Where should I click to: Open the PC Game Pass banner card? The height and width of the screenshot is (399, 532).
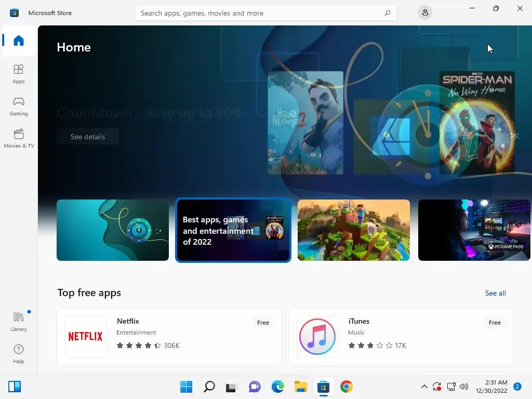tap(474, 230)
